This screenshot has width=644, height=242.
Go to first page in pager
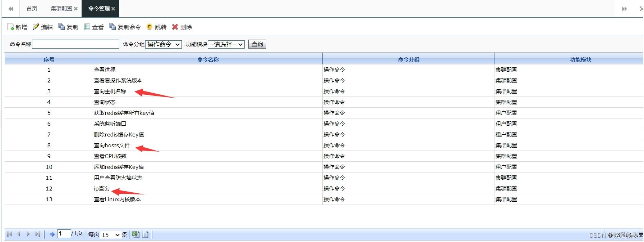[x=9, y=234]
